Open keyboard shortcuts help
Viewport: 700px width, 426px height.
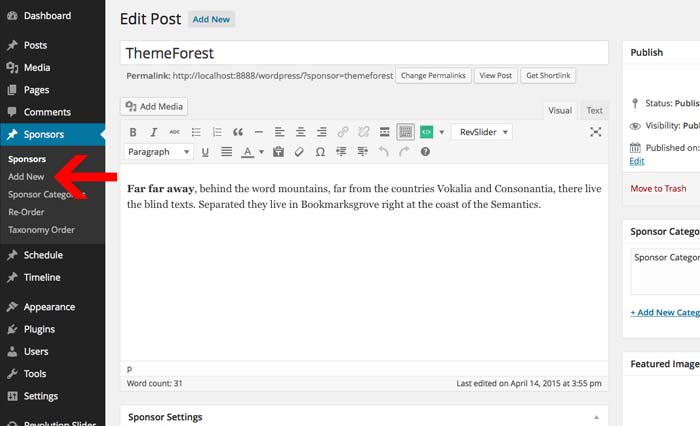(x=425, y=152)
